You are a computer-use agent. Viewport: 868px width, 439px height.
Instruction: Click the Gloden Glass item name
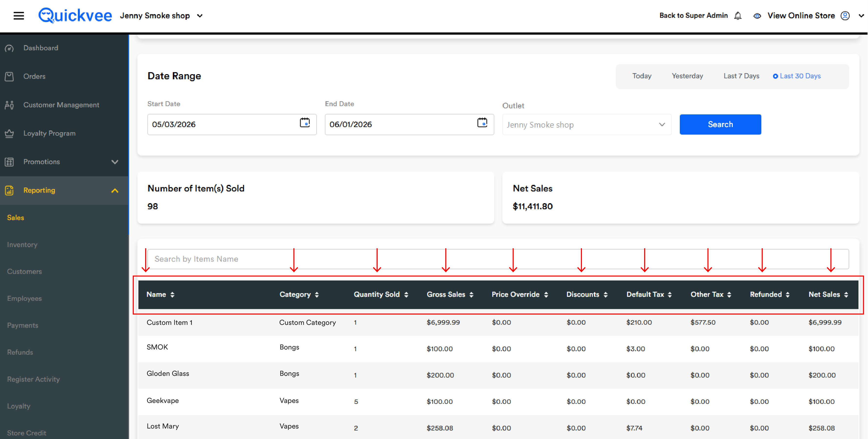point(167,374)
